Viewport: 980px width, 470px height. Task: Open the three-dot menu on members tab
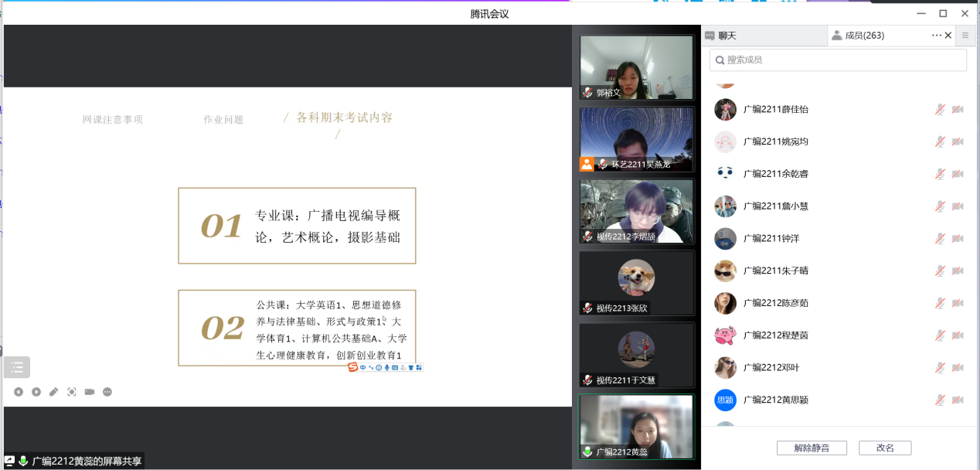pyautogui.click(x=937, y=36)
